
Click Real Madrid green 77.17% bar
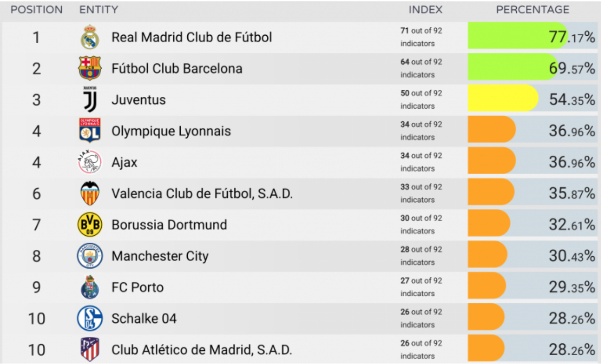[x=517, y=37]
